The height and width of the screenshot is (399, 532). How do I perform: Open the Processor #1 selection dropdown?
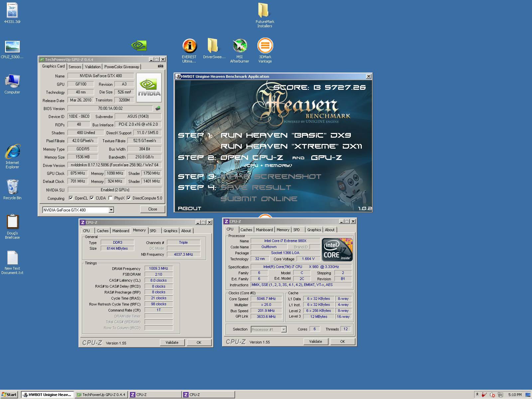(x=284, y=329)
